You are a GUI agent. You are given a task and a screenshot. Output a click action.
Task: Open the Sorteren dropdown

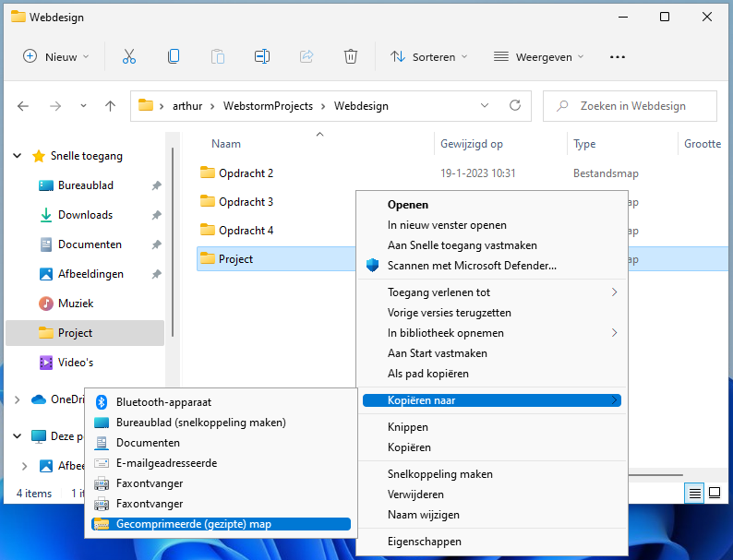click(428, 56)
